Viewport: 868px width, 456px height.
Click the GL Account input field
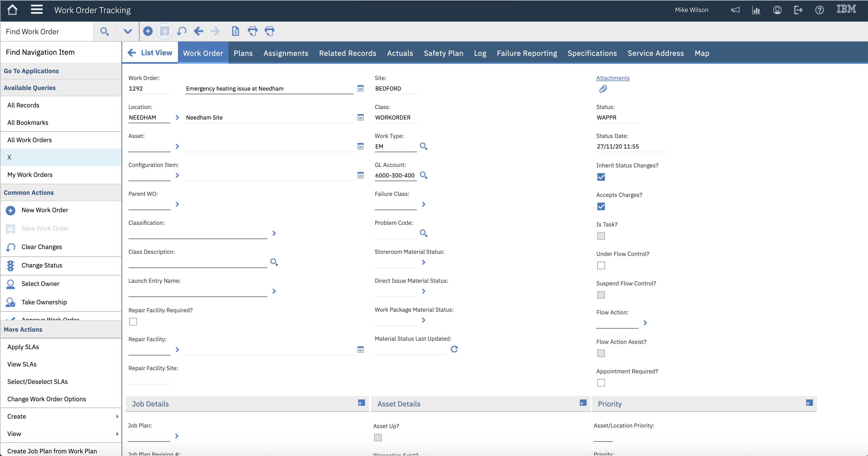(x=395, y=176)
